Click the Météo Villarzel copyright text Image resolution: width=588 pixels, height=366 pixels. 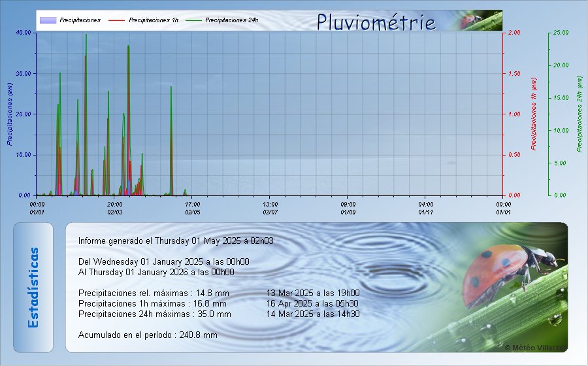[x=536, y=348]
